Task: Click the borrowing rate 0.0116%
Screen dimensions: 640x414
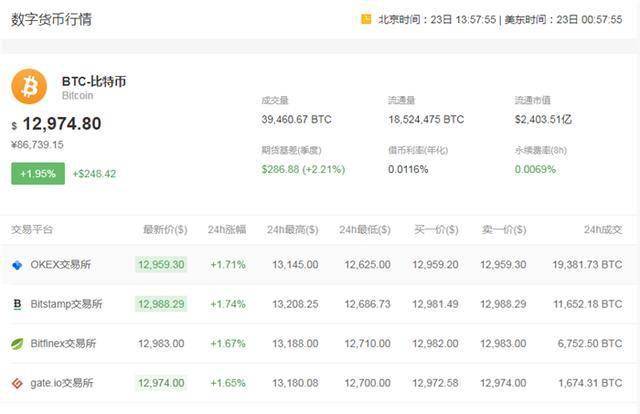Action: [408, 169]
